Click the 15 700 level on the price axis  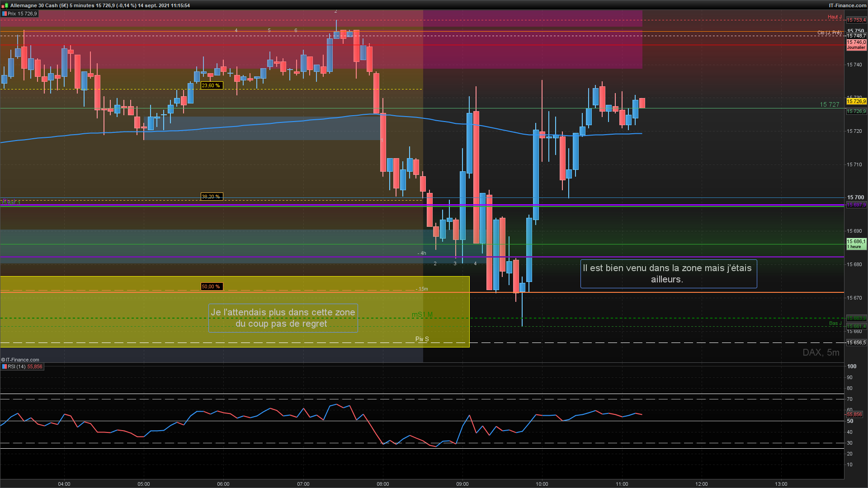(855, 197)
